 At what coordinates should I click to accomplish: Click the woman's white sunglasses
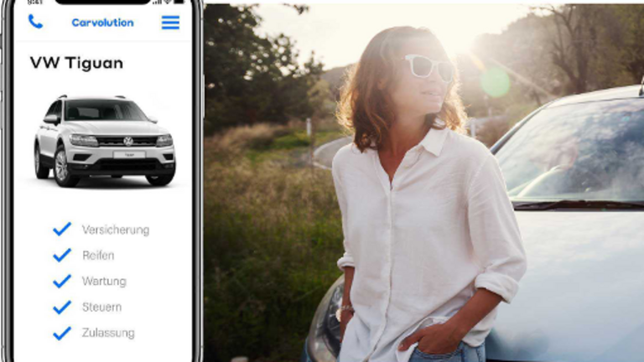pos(428,67)
